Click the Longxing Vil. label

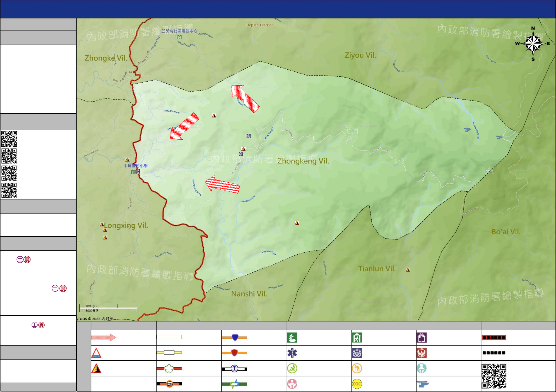click(x=126, y=226)
